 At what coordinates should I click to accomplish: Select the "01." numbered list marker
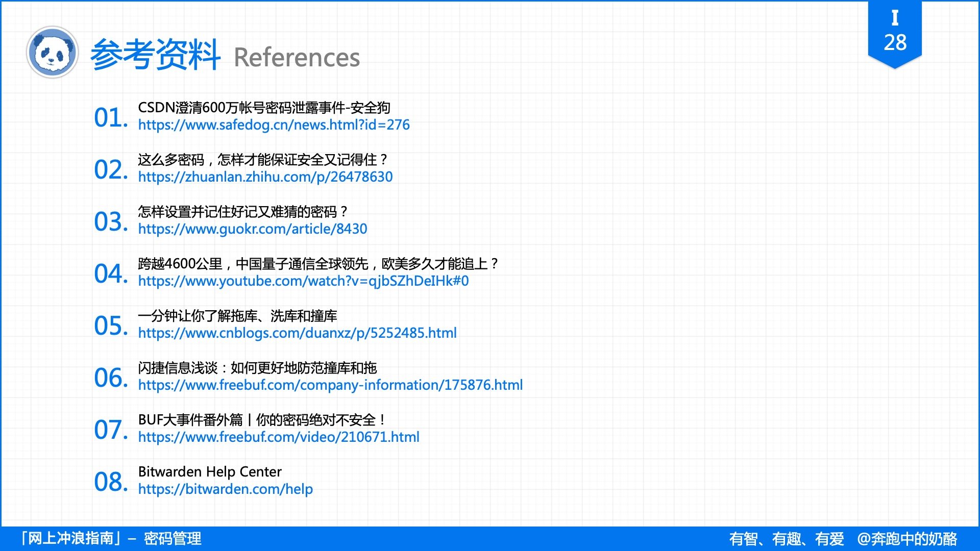(110, 117)
